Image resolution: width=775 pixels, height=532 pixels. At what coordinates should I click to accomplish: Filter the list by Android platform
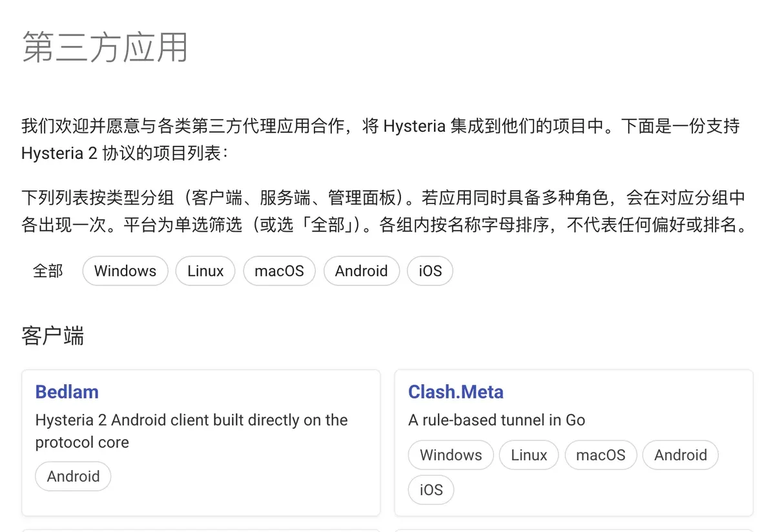click(361, 271)
